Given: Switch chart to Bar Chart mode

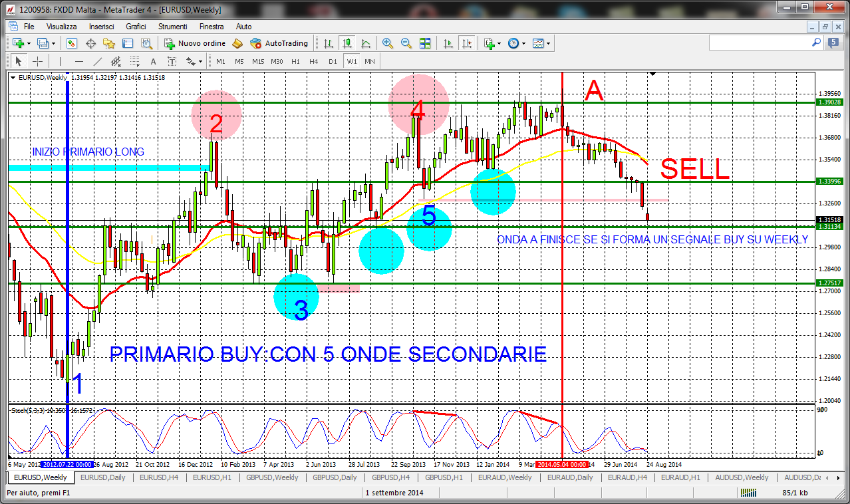Looking at the screenshot, I should [329, 43].
